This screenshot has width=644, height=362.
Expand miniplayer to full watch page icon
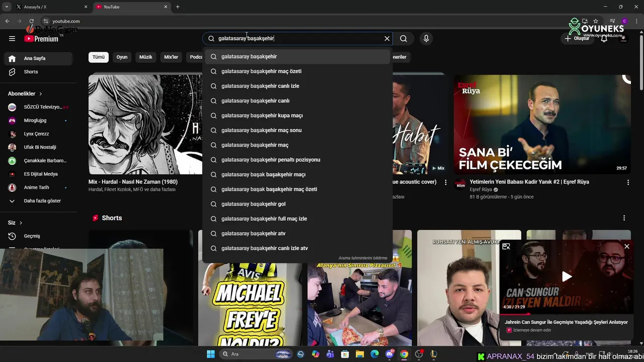coord(506,246)
